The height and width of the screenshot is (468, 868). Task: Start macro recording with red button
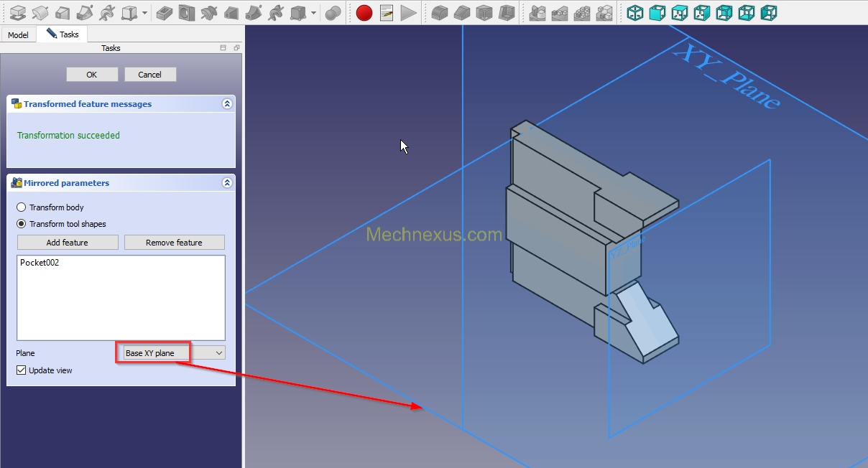tap(364, 12)
